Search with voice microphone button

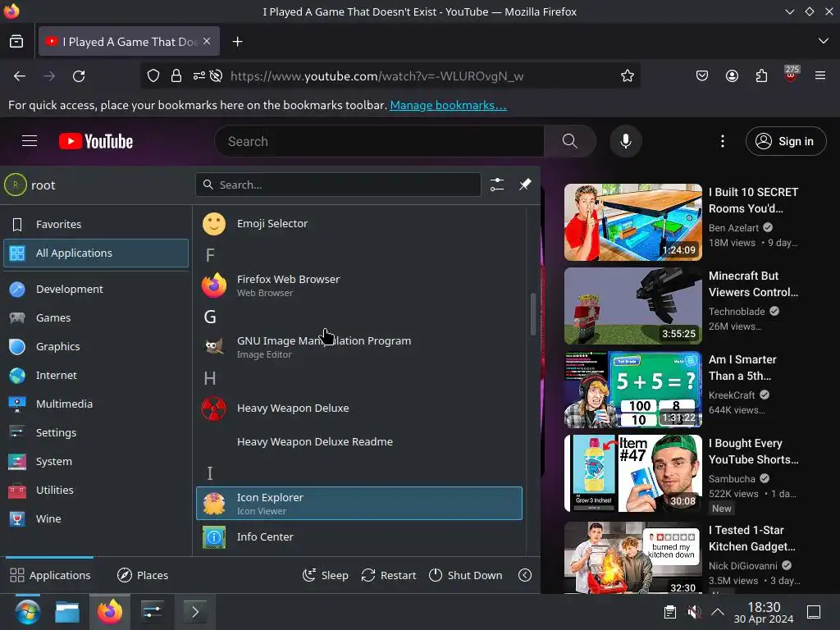[x=625, y=141]
